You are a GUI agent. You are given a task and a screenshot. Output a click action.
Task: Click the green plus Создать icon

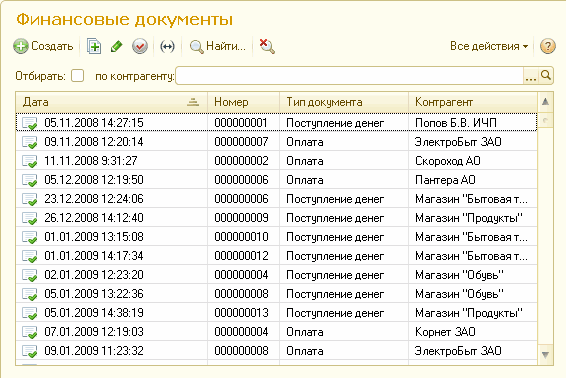click(x=21, y=47)
